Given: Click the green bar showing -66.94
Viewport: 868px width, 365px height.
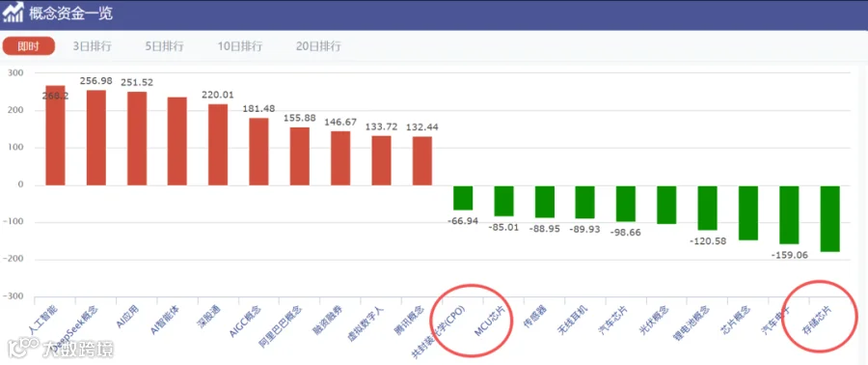Looking at the screenshot, I should pos(463,198).
